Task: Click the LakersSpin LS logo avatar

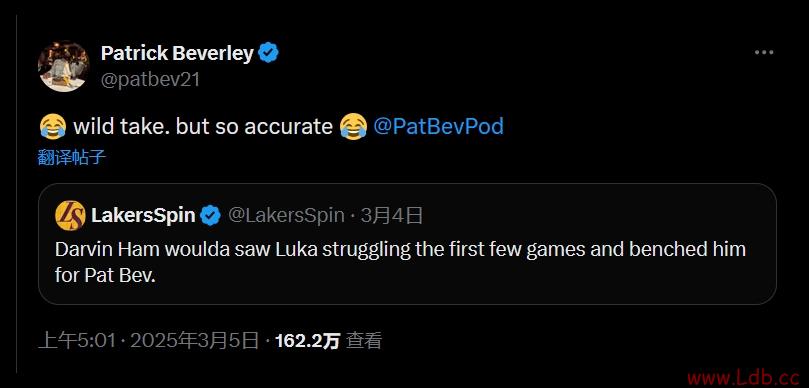Action: coord(70,216)
